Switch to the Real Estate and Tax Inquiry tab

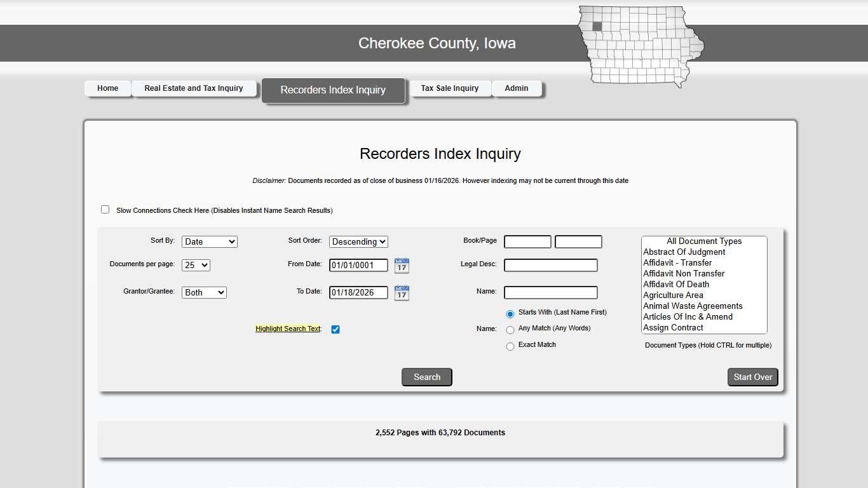coord(194,88)
